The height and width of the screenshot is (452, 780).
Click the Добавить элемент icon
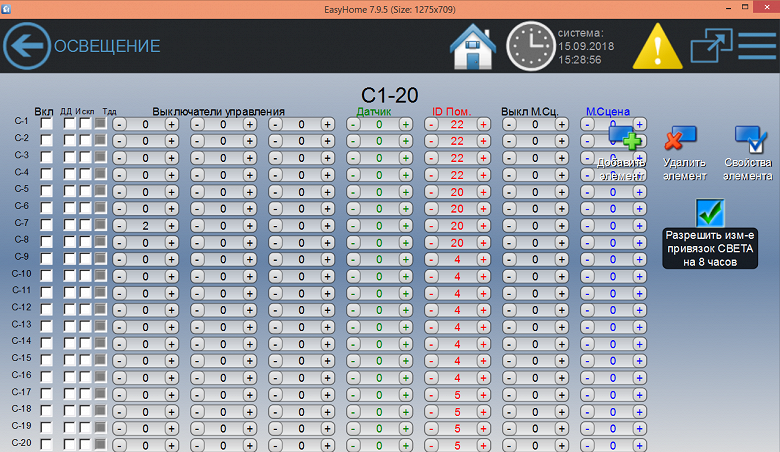625,138
